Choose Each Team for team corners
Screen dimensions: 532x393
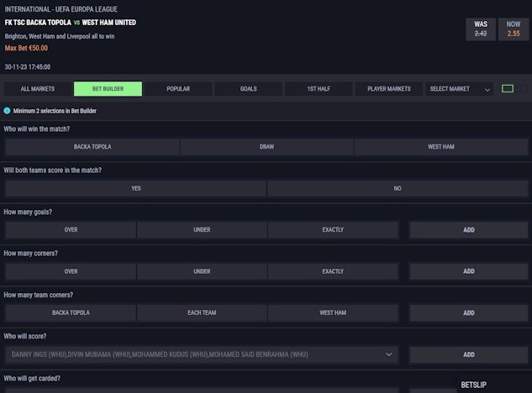coord(202,313)
